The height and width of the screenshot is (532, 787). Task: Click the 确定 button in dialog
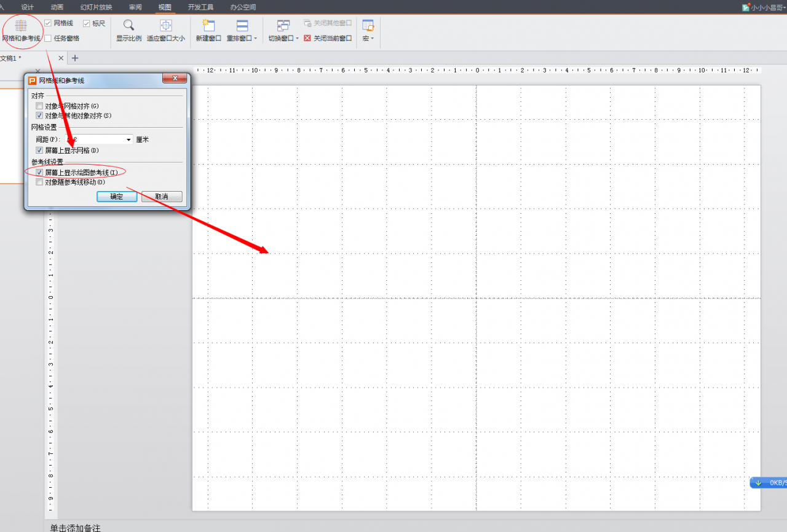pos(116,197)
